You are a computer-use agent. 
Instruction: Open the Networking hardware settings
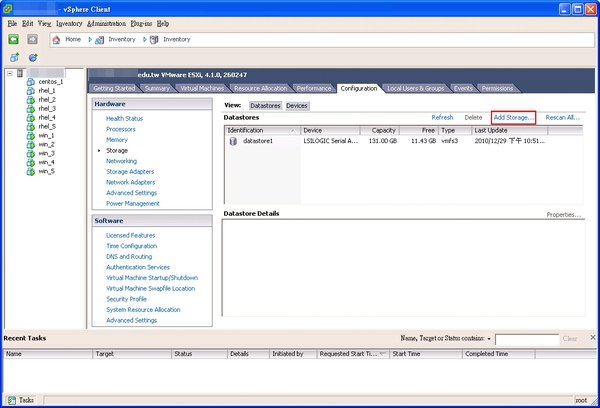(x=121, y=161)
